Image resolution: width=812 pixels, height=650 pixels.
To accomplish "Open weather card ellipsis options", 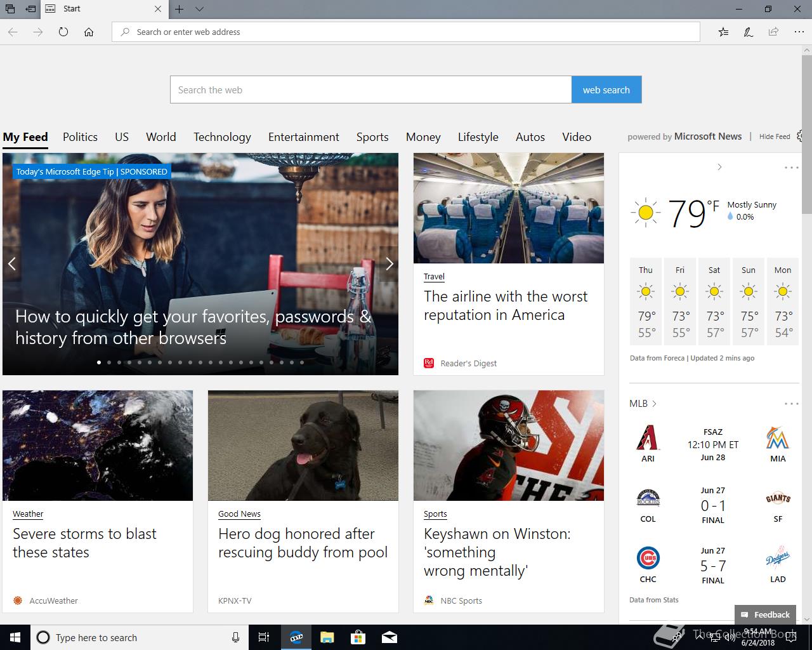I will [791, 168].
